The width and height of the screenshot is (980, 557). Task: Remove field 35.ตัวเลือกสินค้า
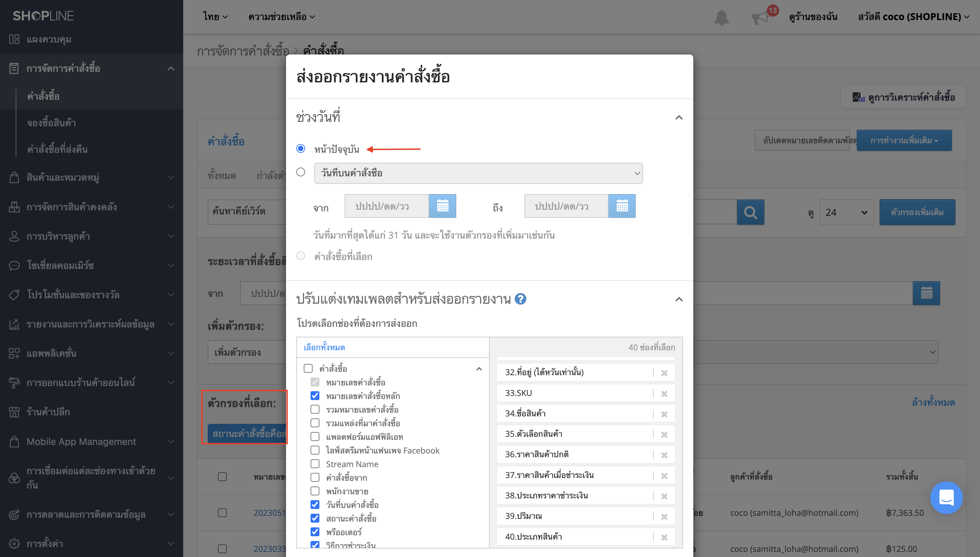pos(664,434)
